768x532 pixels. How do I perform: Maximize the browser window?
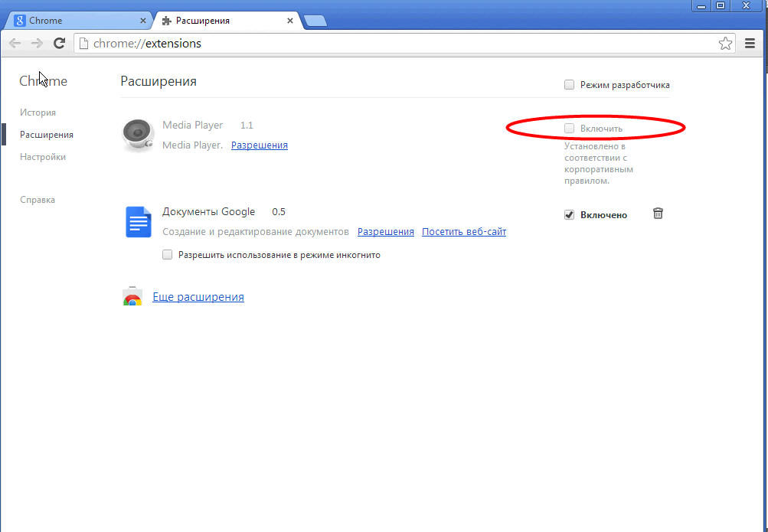pos(721,5)
